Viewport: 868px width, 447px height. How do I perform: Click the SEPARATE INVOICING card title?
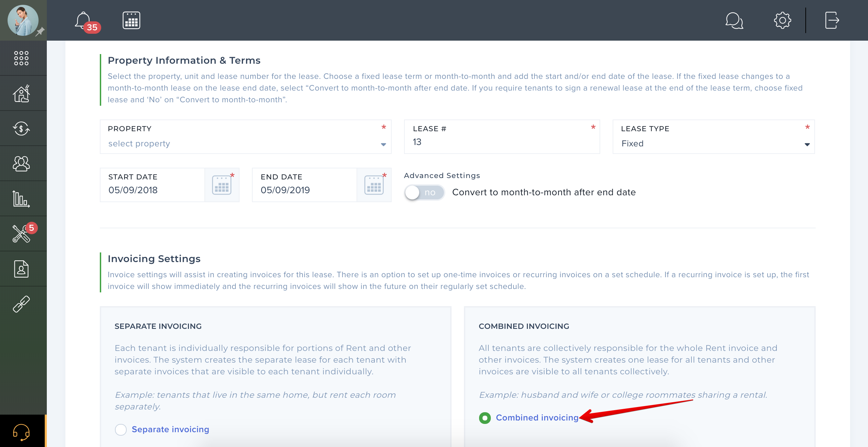pyautogui.click(x=158, y=326)
